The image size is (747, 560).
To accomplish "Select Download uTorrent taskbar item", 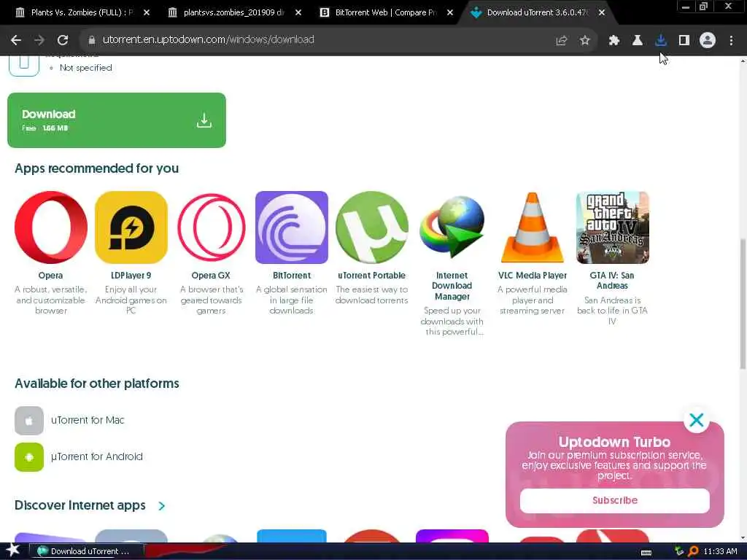I will click(x=87, y=551).
